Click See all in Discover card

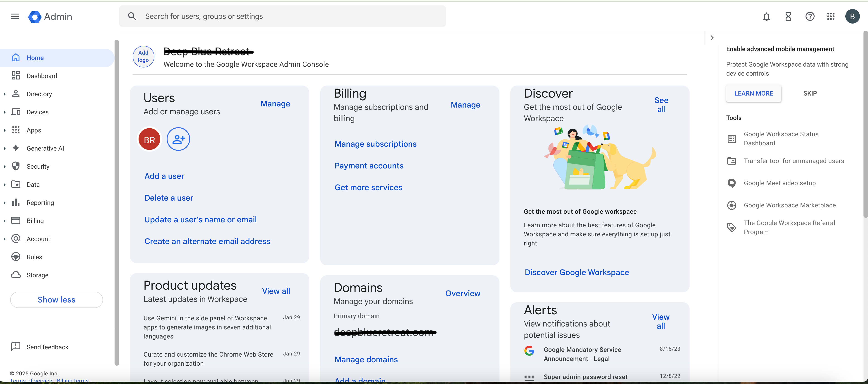pos(661,105)
